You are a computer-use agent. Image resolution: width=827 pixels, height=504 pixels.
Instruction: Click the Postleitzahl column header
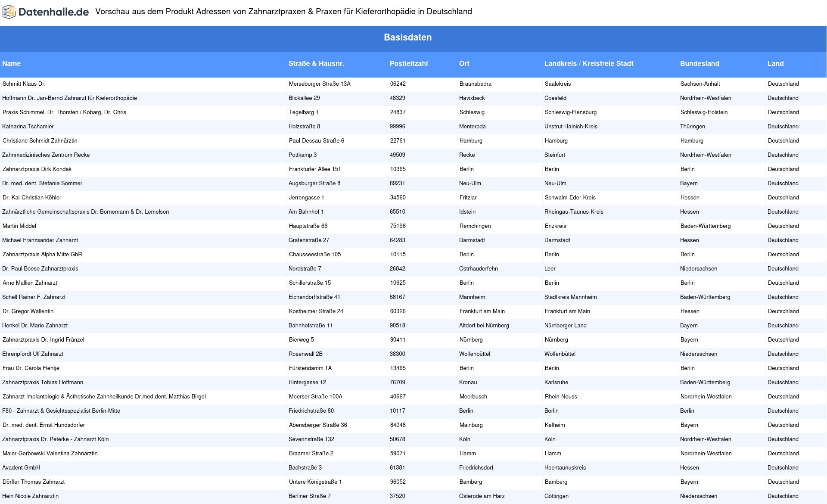click(408, 64)
